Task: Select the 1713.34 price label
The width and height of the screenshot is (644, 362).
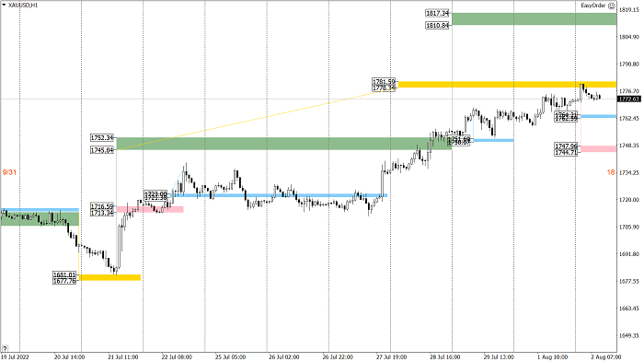Action: click(x=102, y=213)
